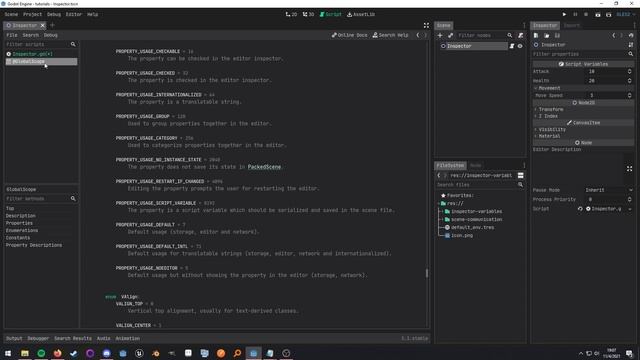Screen dimensions: 640x360
Task: Click the filter properties search icon
Action: tap(631, 54)
